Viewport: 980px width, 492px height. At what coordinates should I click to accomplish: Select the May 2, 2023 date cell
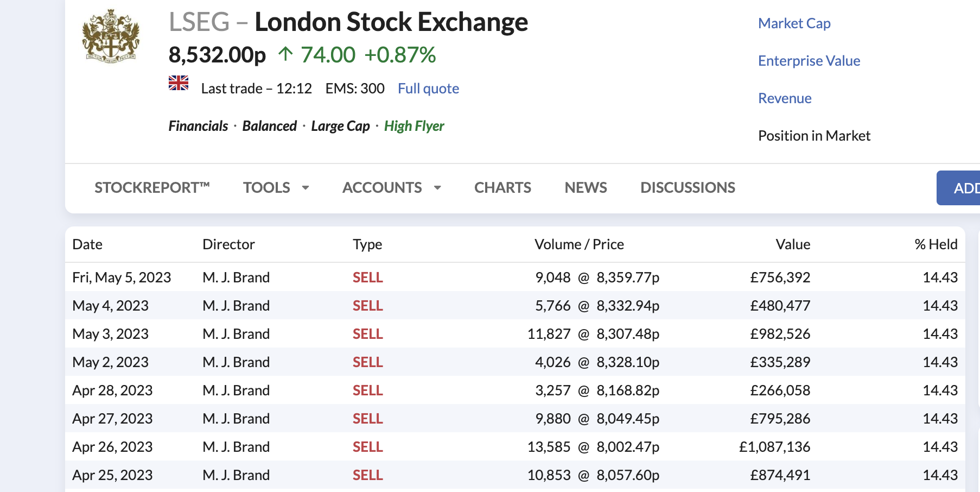(110, 362)
